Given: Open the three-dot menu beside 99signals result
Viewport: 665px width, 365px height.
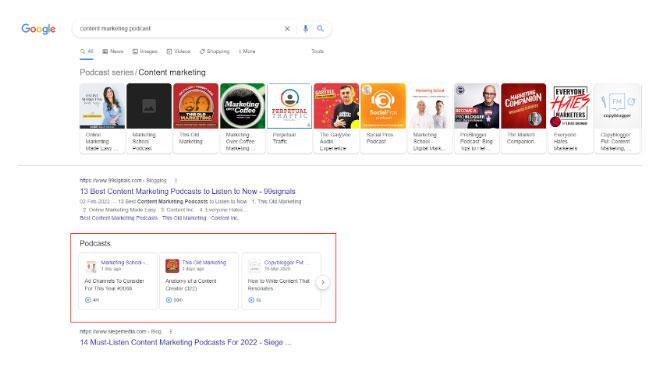Looking at the screenshot, I should tap(176, 180).
